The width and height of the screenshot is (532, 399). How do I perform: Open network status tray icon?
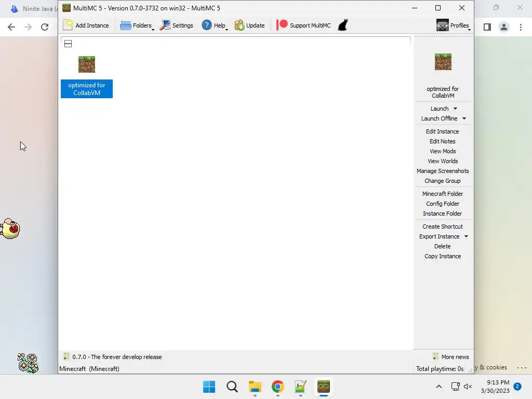pos(455,387)
